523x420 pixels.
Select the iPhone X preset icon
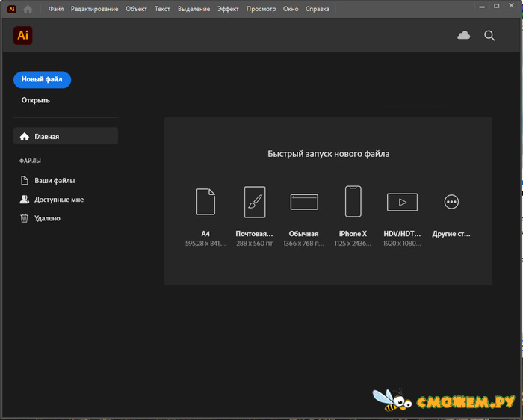[x=353, y=201]
